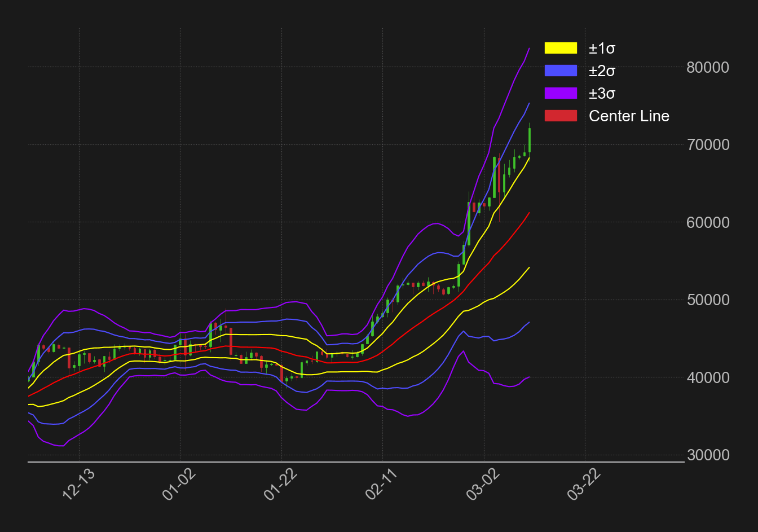Select the 02-11 date tick label
This screenshot has width=758, height=532.
[381, 484]
